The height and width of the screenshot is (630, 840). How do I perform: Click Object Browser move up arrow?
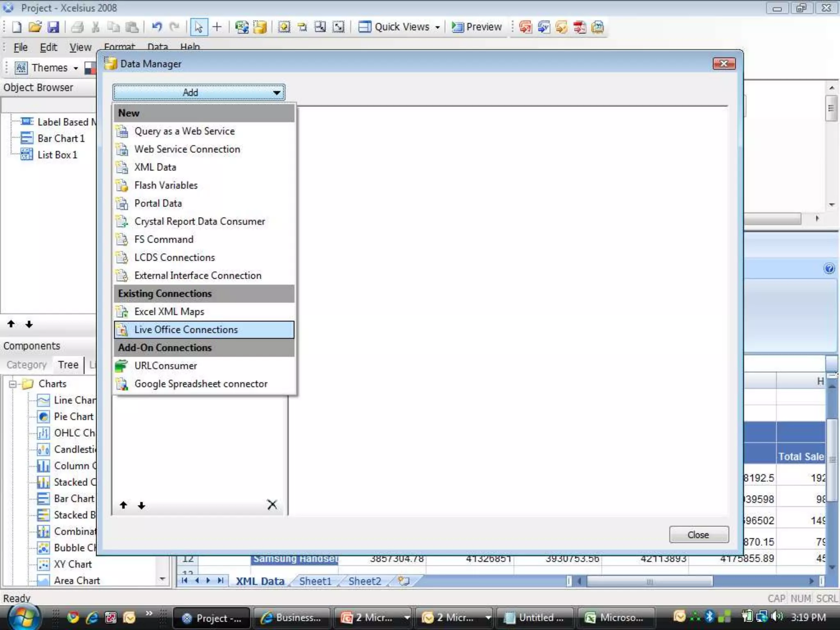(11, 324)
